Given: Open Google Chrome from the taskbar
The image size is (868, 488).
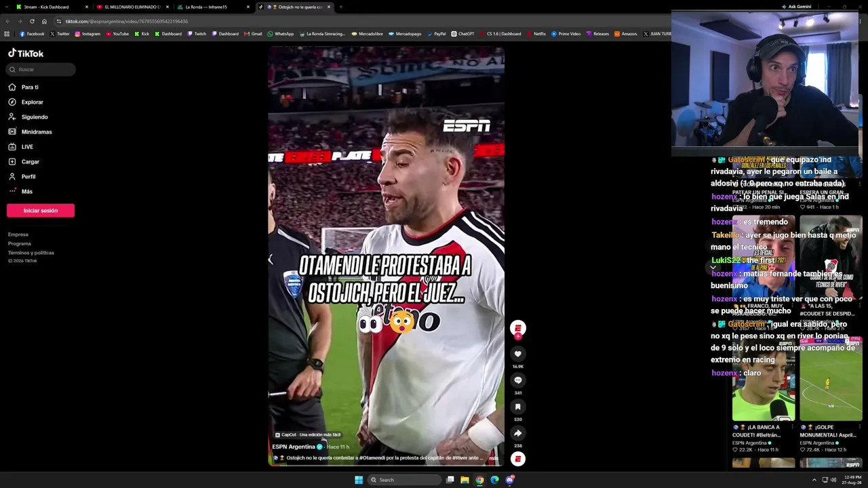Looking at the screenshot, I should point(479,480).
